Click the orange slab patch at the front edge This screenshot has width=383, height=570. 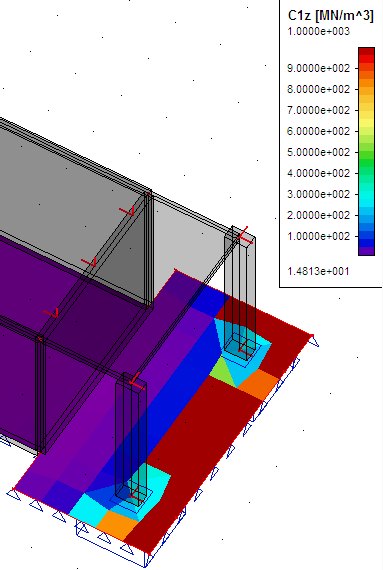pyautogui.click(x=117, y=524)
